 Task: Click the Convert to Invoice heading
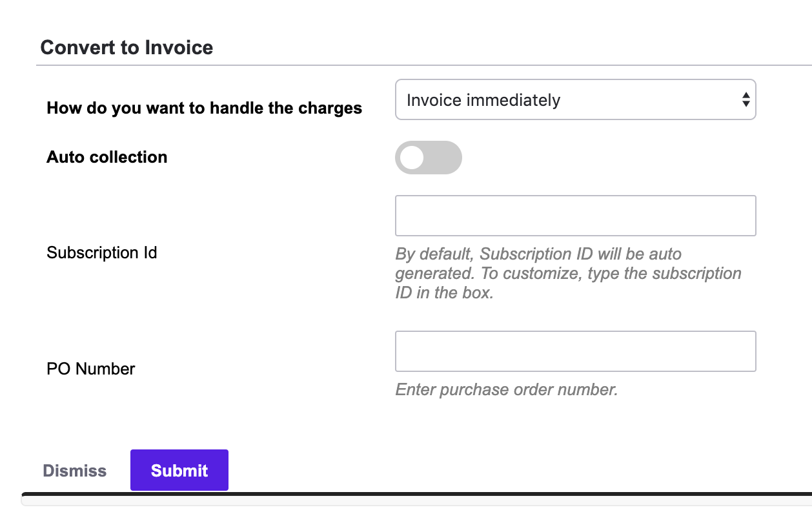[x=127, y=48]
